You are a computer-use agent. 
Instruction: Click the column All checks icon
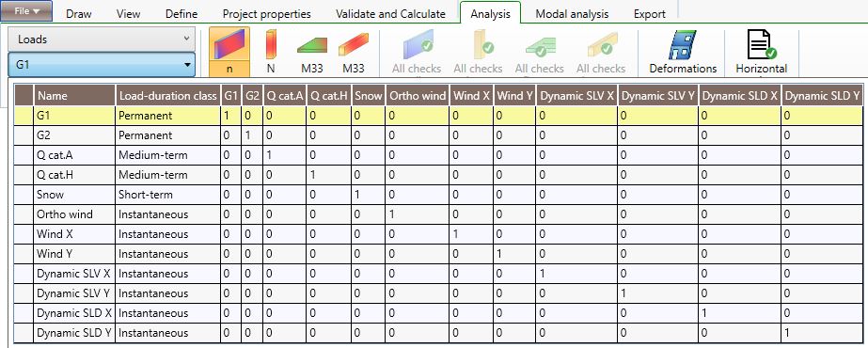pyautogui.click(x=478, y=52)
